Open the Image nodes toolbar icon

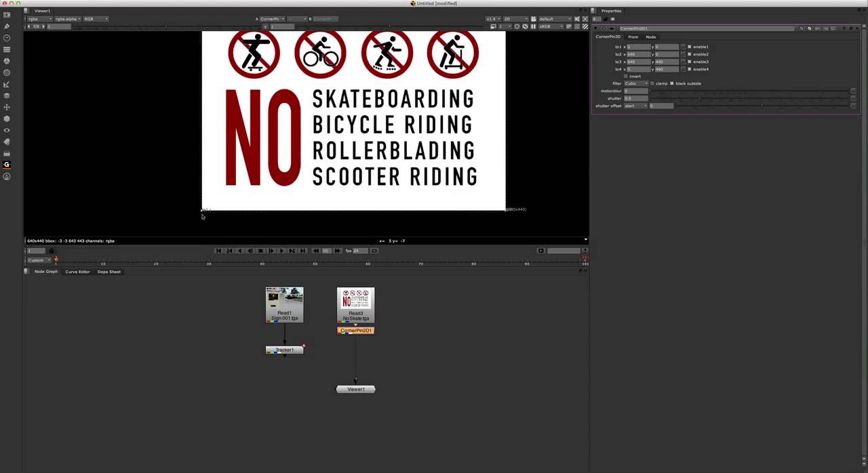(7, 14)
